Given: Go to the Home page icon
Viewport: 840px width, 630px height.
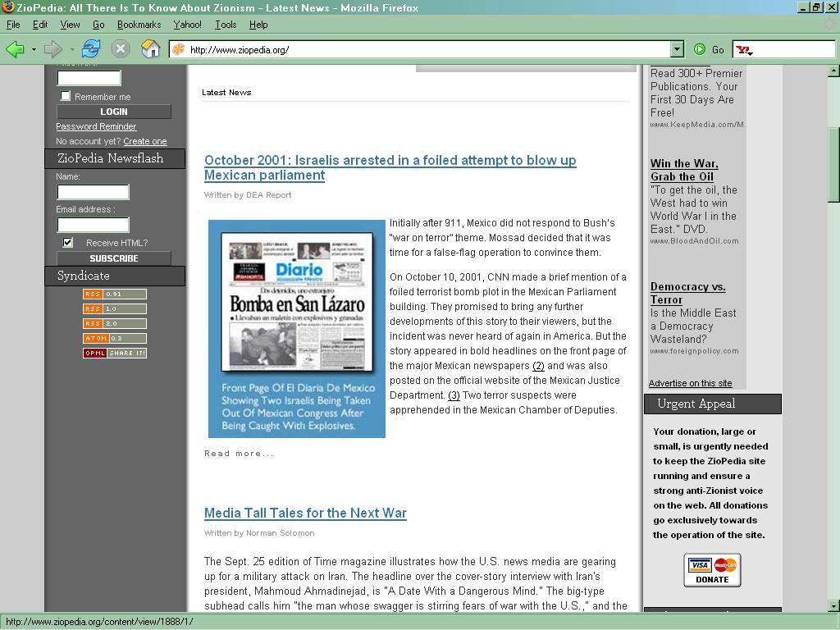Looking at the screenshot, I should (151, 49).
